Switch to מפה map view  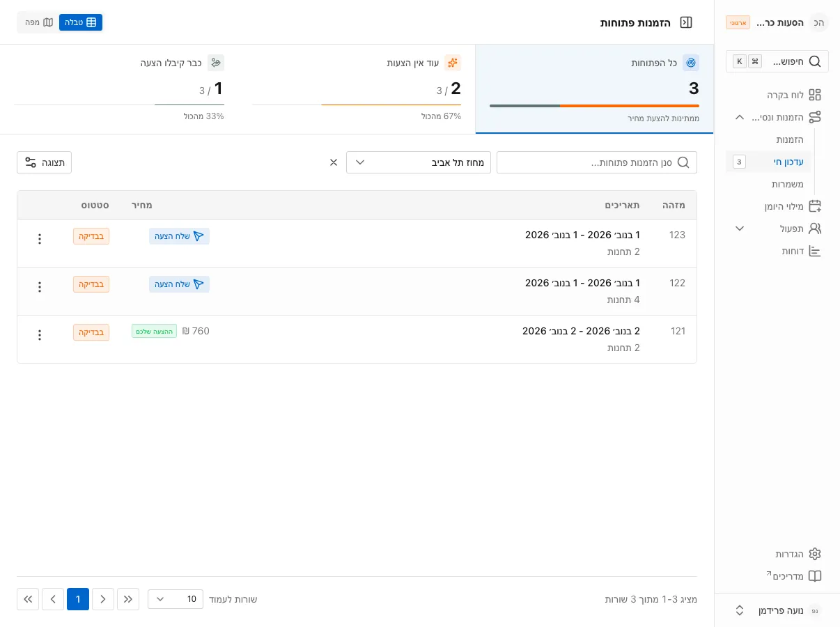coord(39,22)
